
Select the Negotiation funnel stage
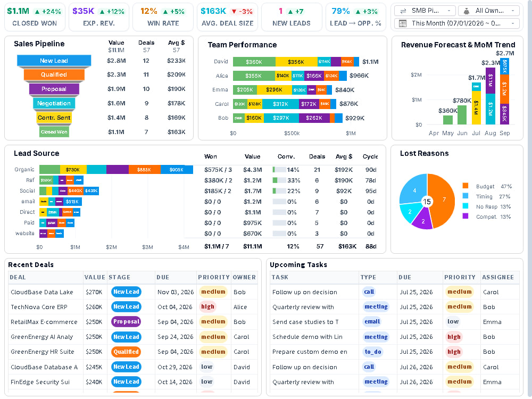(x=54, y=103)
